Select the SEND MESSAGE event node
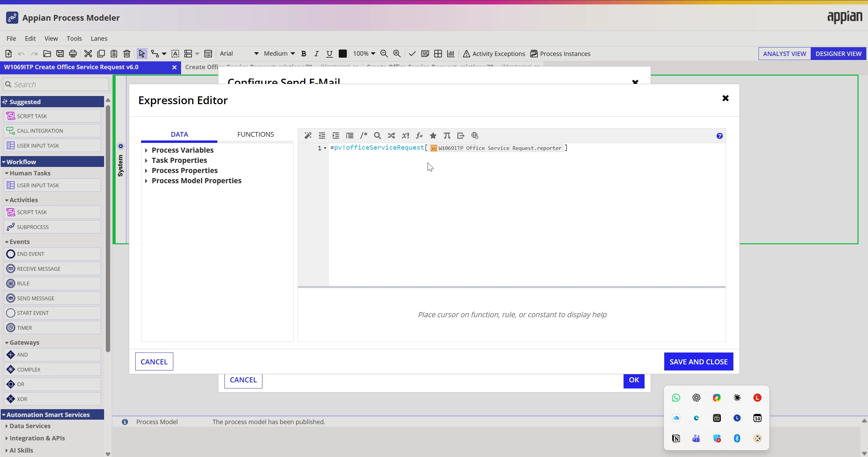The width and height of the screenshot is (868, 457). (x=53, y=298)
